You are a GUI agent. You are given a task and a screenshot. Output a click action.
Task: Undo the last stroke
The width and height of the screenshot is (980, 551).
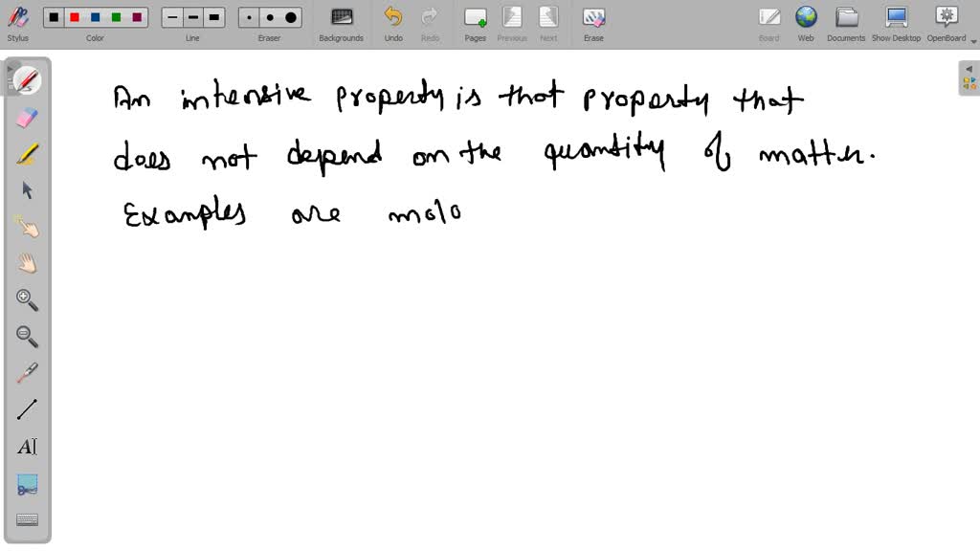(392, 23)
